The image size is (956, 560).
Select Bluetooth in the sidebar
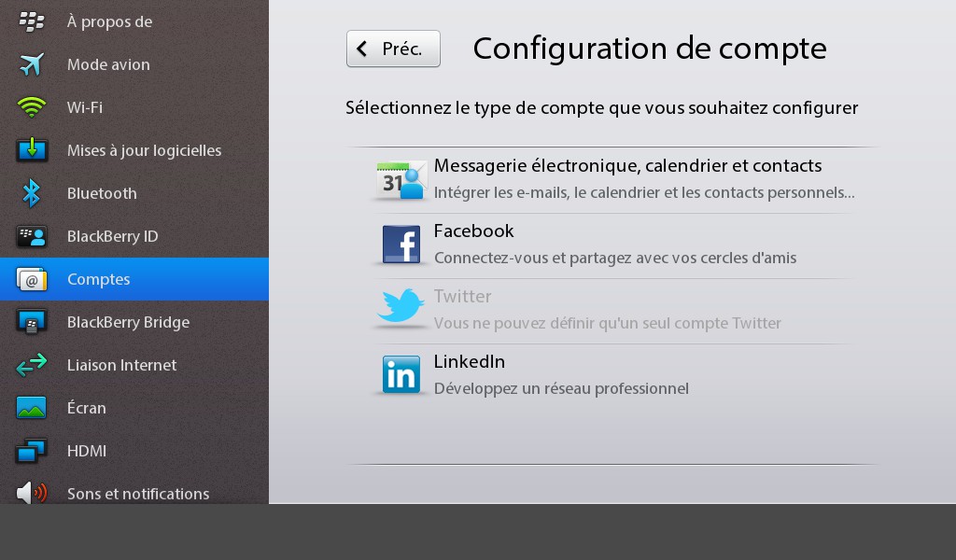[x=134, y=193]
